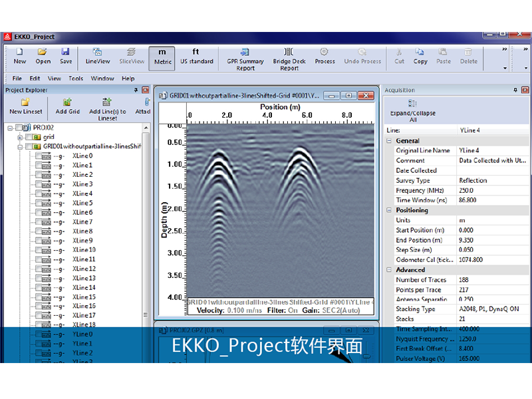Click the Process gear icon
Image resolution: width=532 pixels, height=399 pixels.
325,52
